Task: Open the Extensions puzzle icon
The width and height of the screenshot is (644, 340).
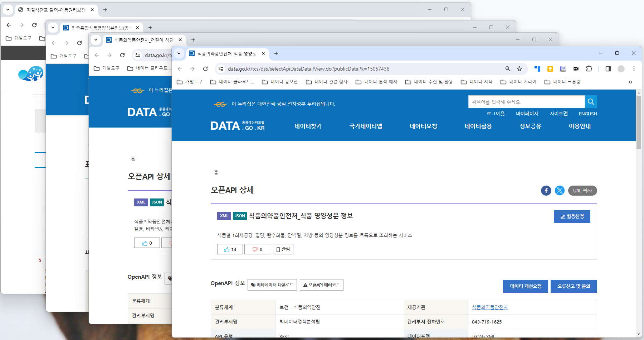Action: point(589,69)
